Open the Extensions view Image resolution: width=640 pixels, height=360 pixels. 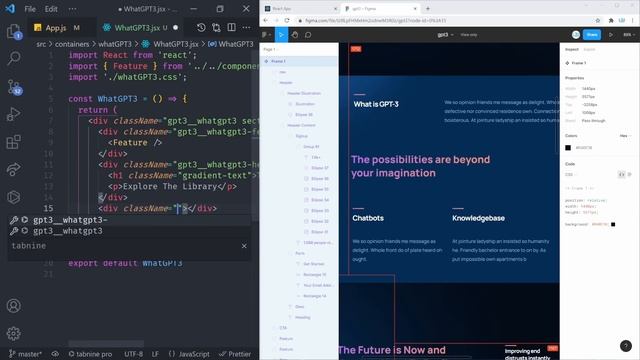pos(13,142)
